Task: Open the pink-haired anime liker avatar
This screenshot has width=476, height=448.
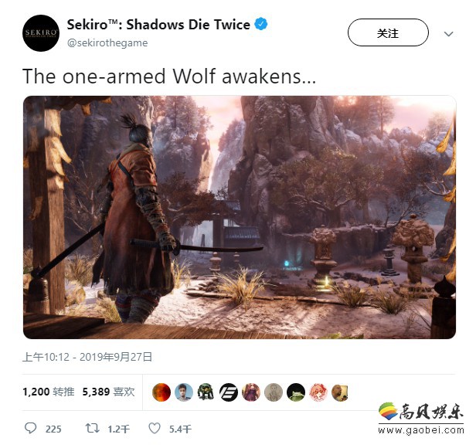Action: pyautogui.click(x=318, y=392)
